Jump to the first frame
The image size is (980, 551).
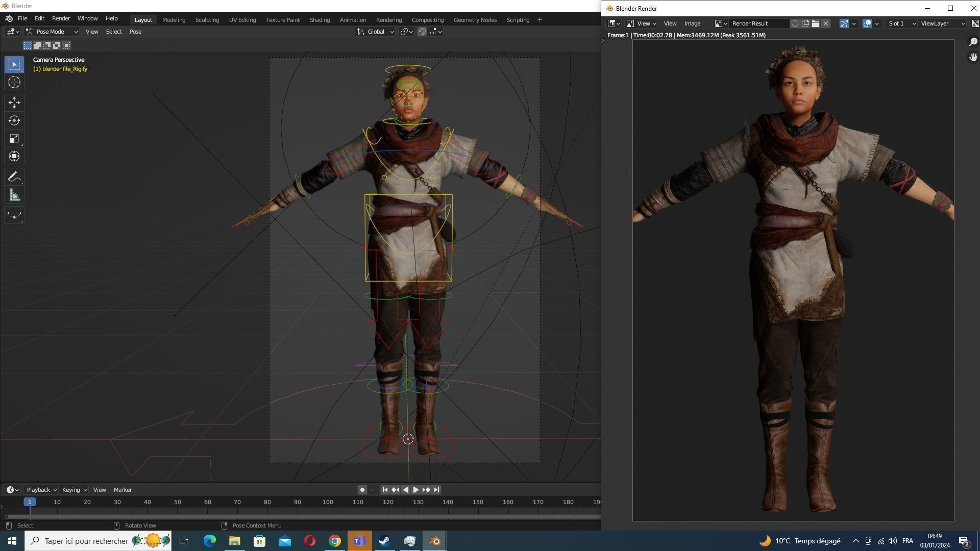(x=385, y=490)
